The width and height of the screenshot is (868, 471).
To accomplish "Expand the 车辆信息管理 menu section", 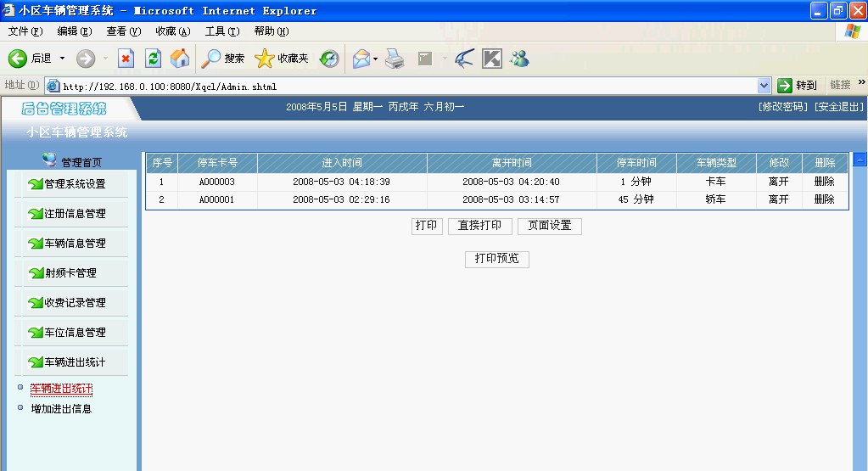I will pyautogui.click(x=75, y=243).
